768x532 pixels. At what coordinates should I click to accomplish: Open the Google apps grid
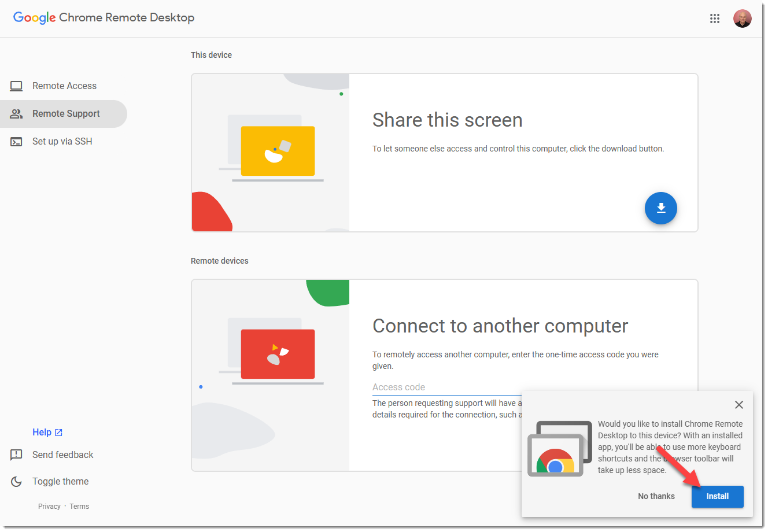coord(715,19)
